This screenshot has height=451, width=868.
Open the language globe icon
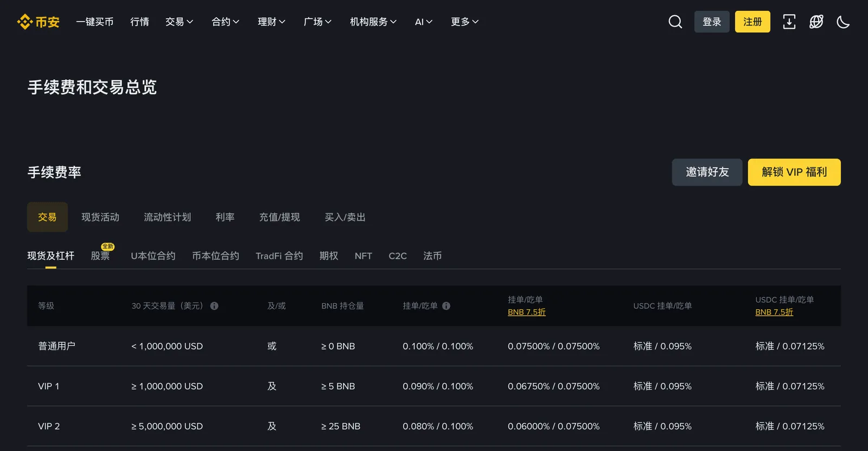pos(816,22)
